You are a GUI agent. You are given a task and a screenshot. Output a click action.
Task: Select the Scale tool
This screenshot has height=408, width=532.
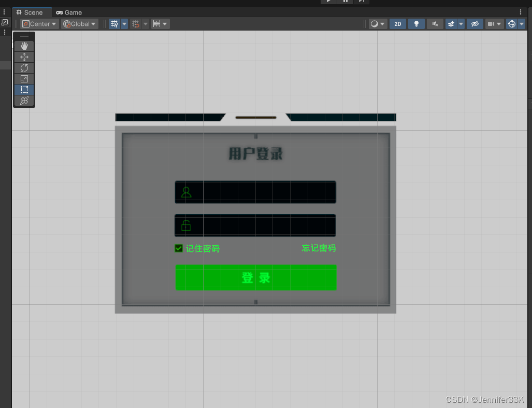click(x=24, y=79)
